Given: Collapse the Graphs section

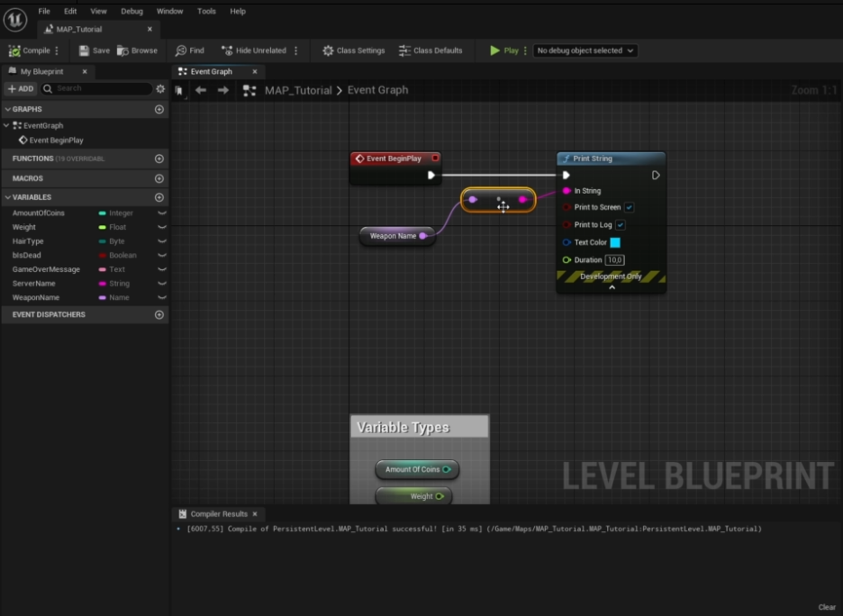Looking at the screenshot, I should 7,109.
